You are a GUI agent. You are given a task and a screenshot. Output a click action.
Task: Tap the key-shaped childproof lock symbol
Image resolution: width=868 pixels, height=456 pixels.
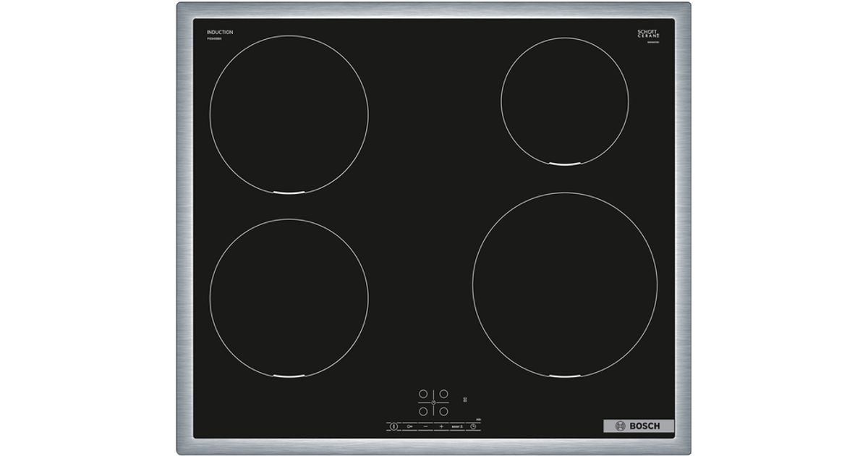[x=409, y=426]
